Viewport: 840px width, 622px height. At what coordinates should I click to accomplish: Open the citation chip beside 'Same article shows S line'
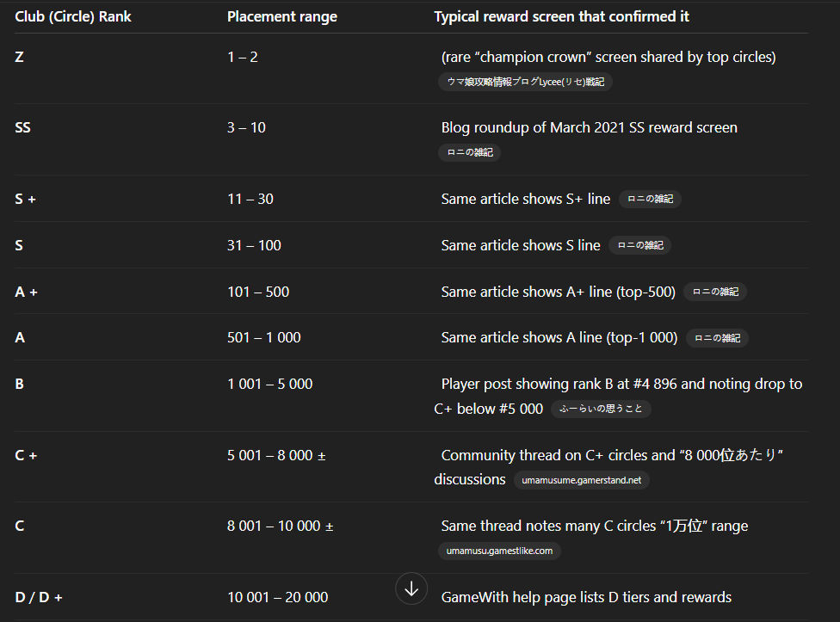(x=640, y=245)
